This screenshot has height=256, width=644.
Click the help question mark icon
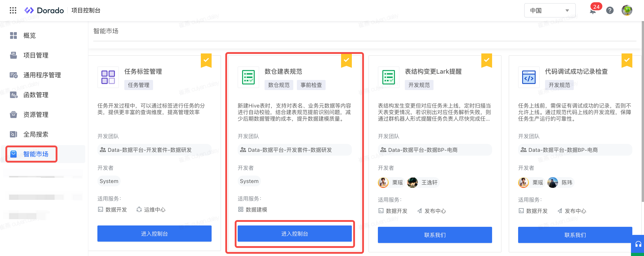point(610,10)
